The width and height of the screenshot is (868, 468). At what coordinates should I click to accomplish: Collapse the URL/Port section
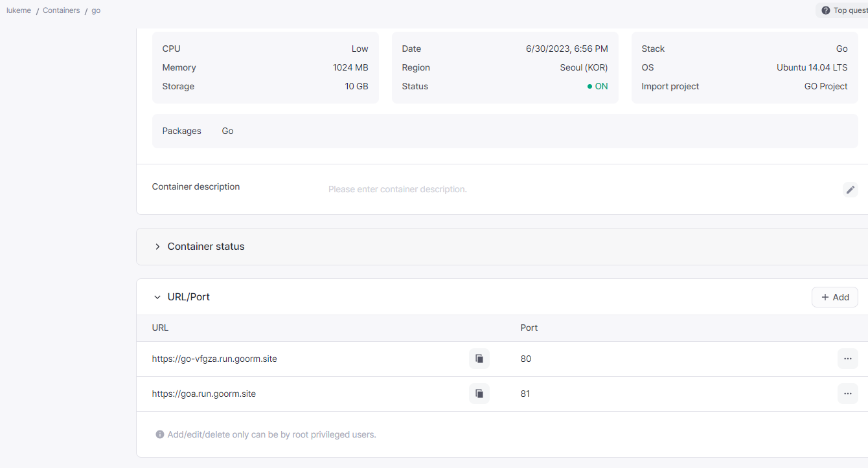pyautogui.click(x=157, y=297)
